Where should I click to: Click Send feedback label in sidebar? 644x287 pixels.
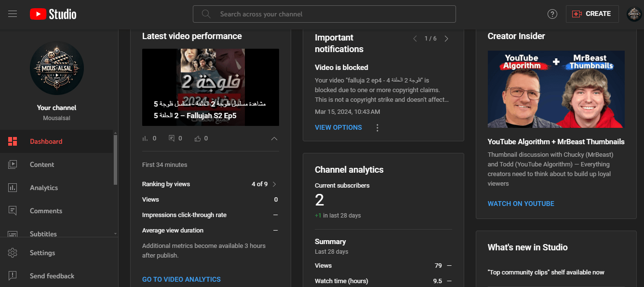point(52,276)
